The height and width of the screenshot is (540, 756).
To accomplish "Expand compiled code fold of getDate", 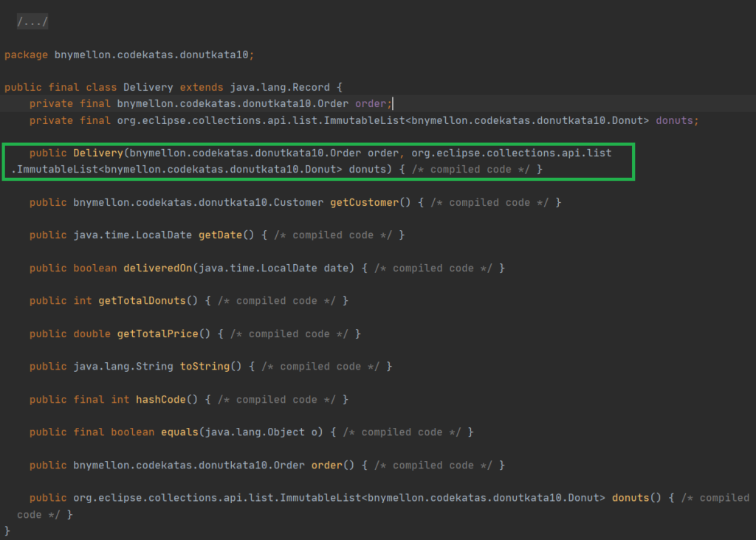I will coord(333,235).
